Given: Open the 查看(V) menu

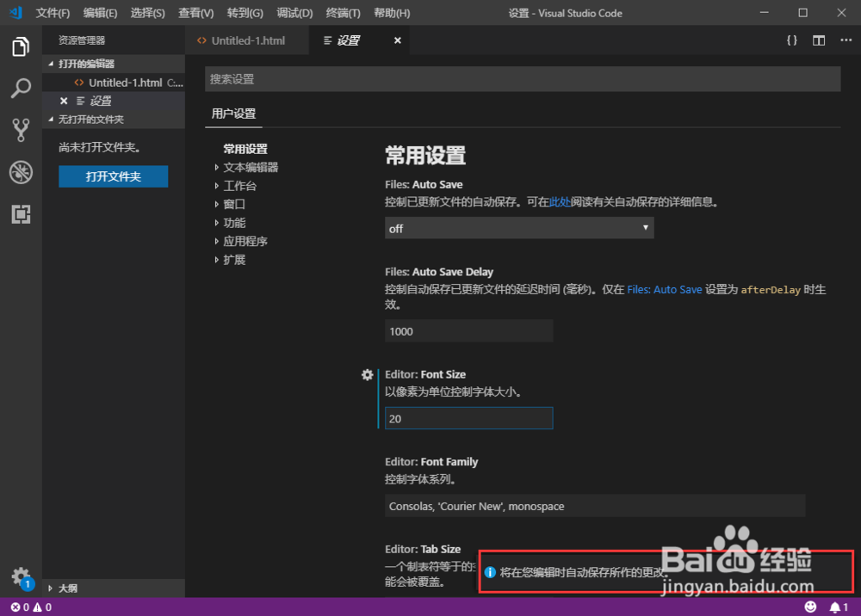Looking at the screenshot, I should click(x=196, y=13).
